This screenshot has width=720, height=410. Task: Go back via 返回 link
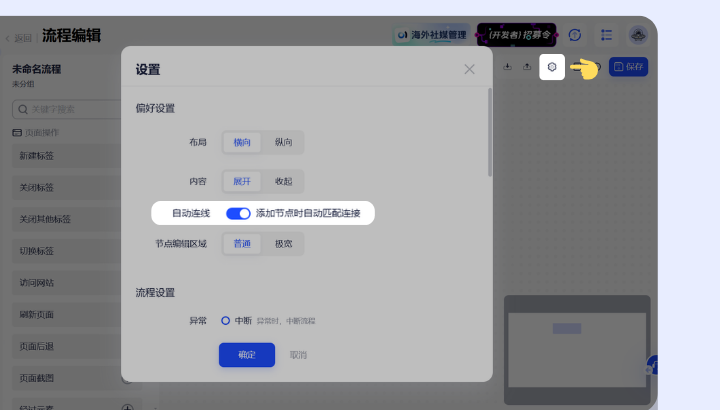(19, 38)
